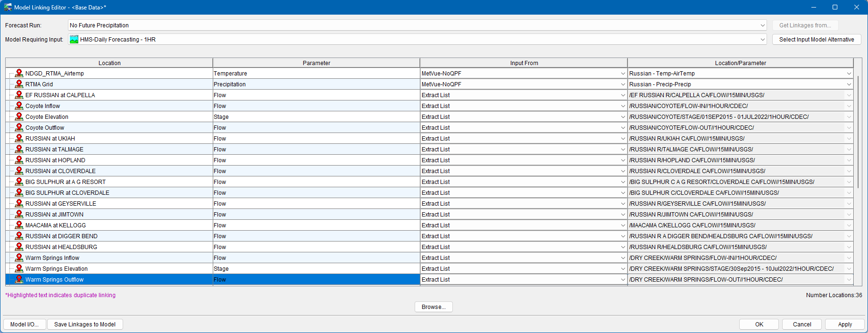
Task: Click the location icon beside NDGD_RTMA_Airtemp
Action: (19, 73)
